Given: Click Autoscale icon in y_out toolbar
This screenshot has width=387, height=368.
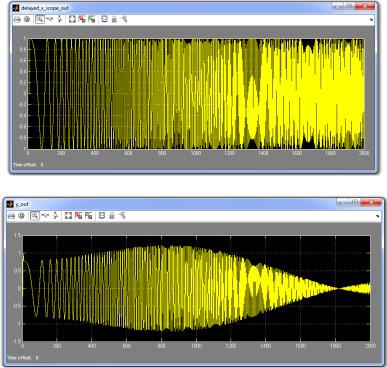Looking at the screenshot, I should (x=68, y=216).
